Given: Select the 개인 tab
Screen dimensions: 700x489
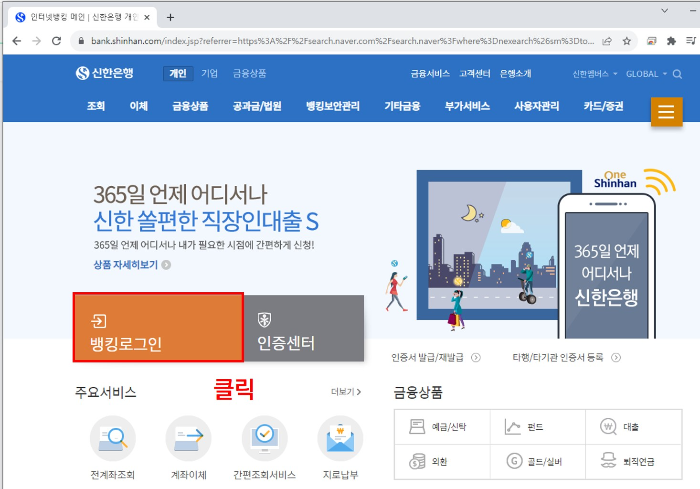Looking at the screenshot, I should point(178,73).
